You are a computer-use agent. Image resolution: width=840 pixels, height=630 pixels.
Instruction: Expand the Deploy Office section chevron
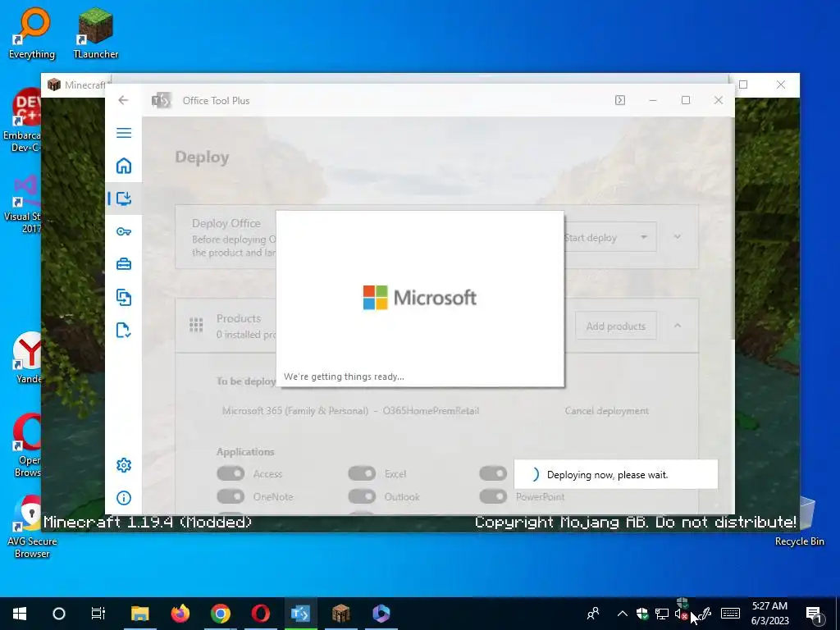[678, 237]
